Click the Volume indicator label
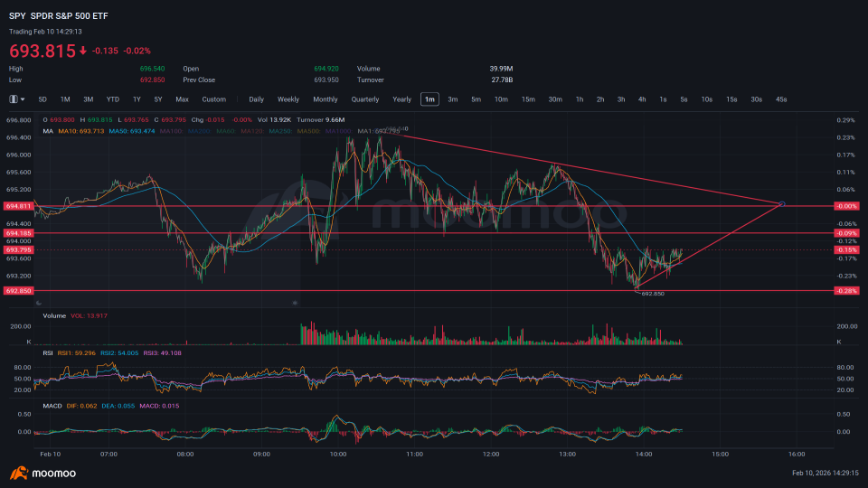This screenshot has height=488, width=868. pos(54,316)
